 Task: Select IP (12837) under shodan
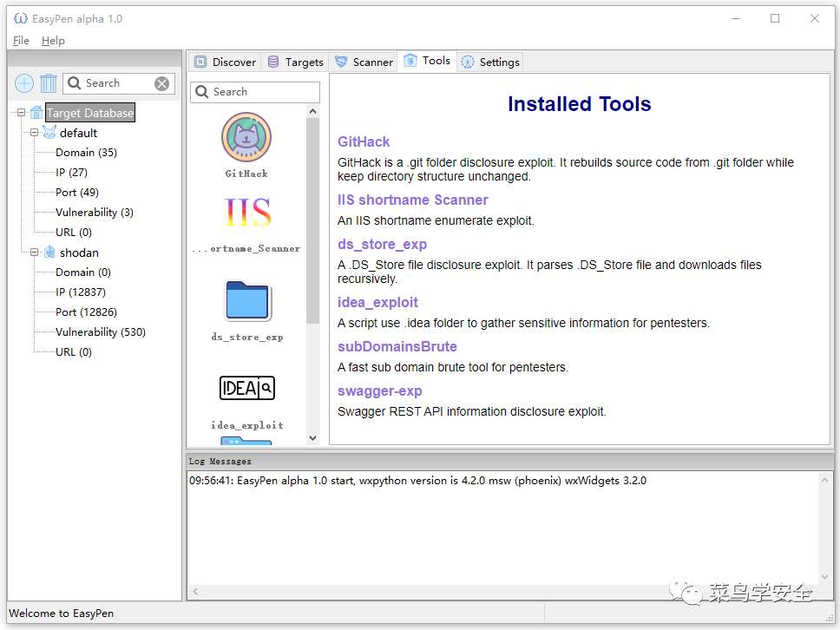(x=81, y=292)
